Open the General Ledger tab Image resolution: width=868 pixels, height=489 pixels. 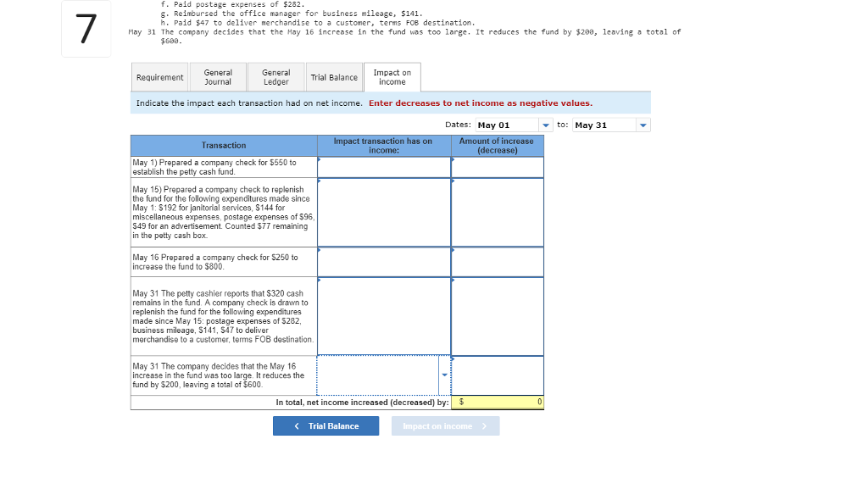pyautogui.click(x=275, y=77)
